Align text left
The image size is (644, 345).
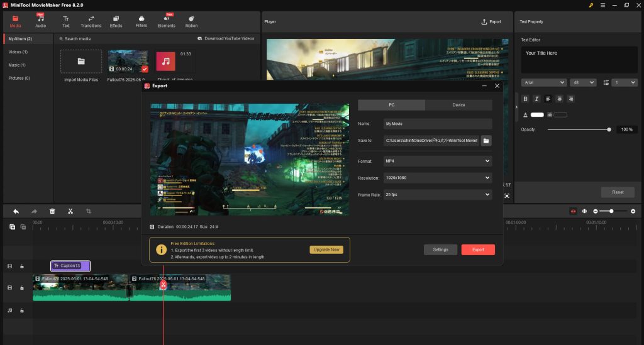point(548,99)
